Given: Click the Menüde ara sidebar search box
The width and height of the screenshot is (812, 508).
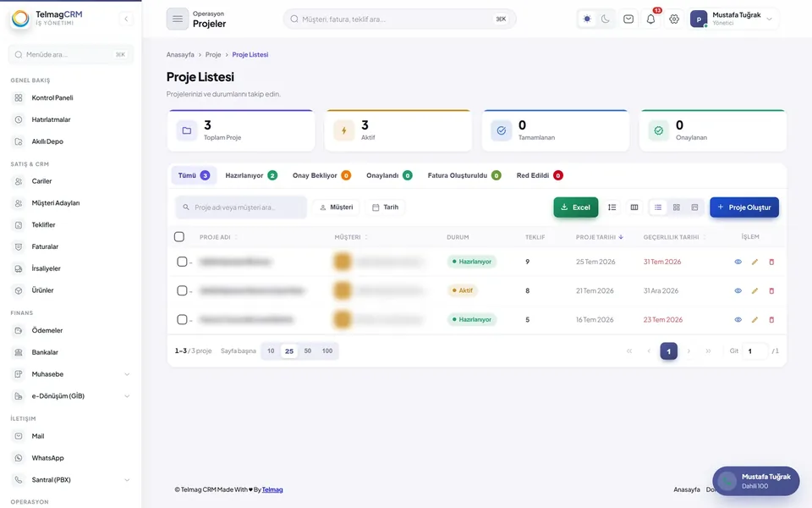Looking at the screenshot, I should (71, 54).
